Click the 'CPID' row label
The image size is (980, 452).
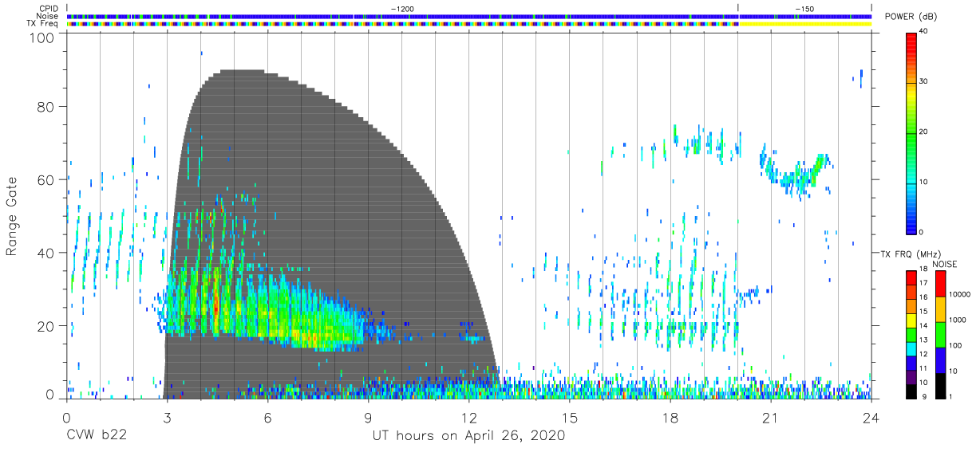coord(49,8)
